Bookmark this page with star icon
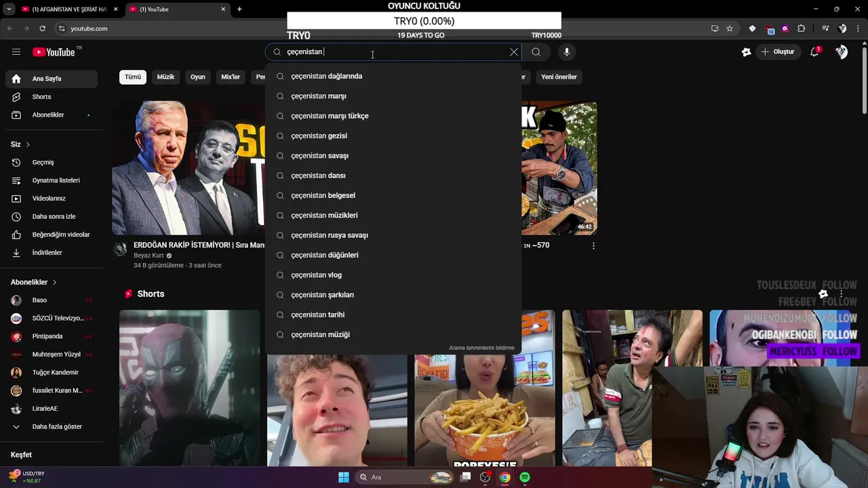The height and width of the screenshot is (488, 868). [730, 28]
